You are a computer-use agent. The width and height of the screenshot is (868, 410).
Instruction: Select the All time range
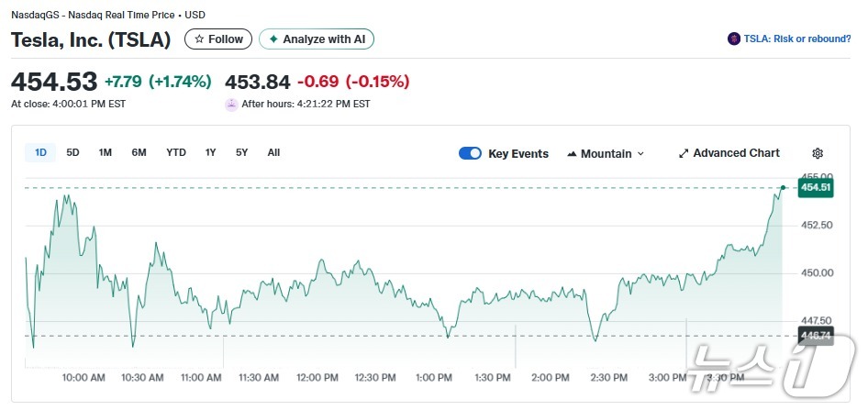[273, 152]
